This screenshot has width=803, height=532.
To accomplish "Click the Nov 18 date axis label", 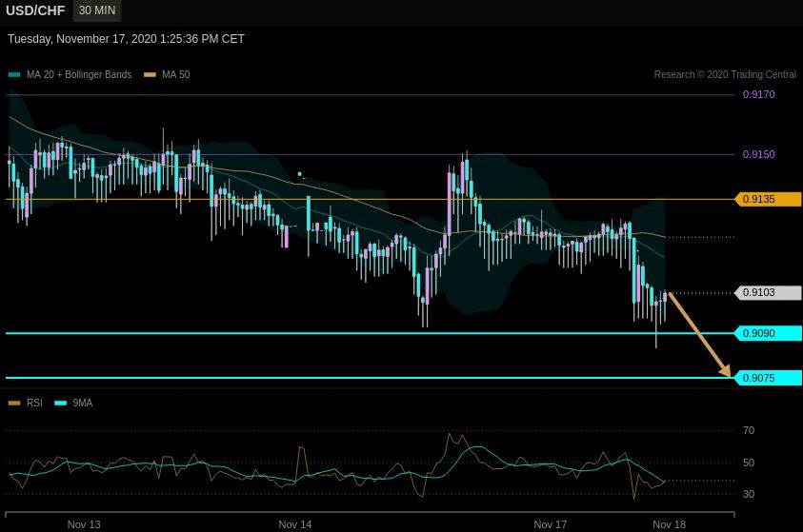I will click(669, 524).
